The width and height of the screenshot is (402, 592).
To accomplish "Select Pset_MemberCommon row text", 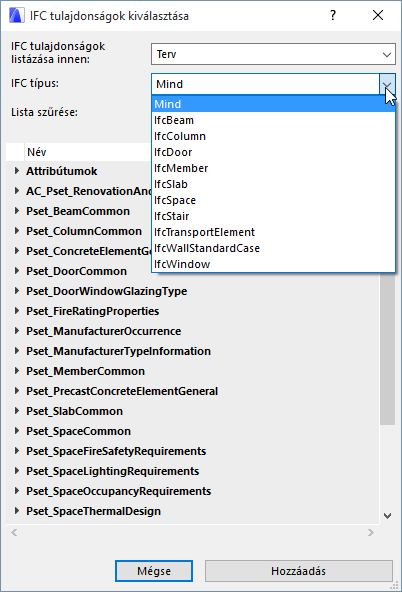I will pos(85,371).
